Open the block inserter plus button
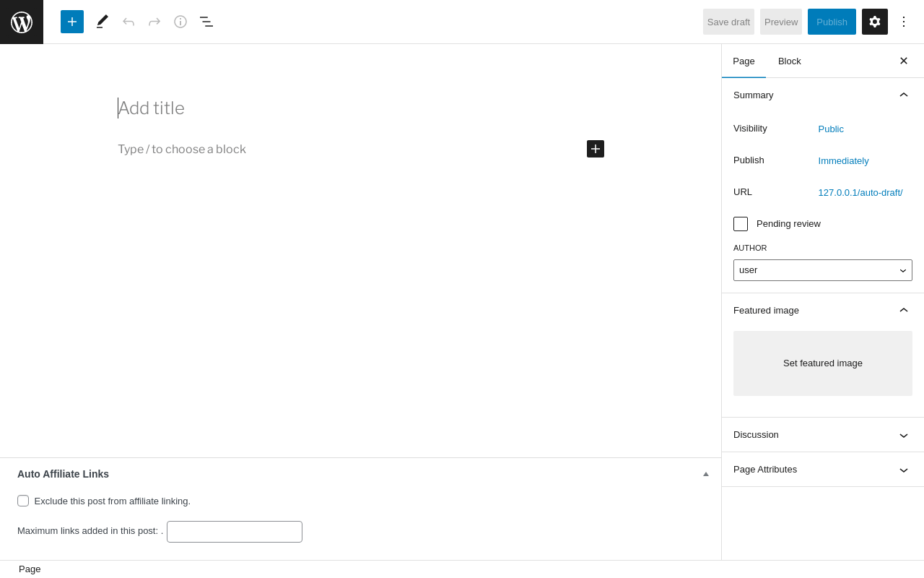The width and height of the screenshot is (924, 578). pos(72,22)
